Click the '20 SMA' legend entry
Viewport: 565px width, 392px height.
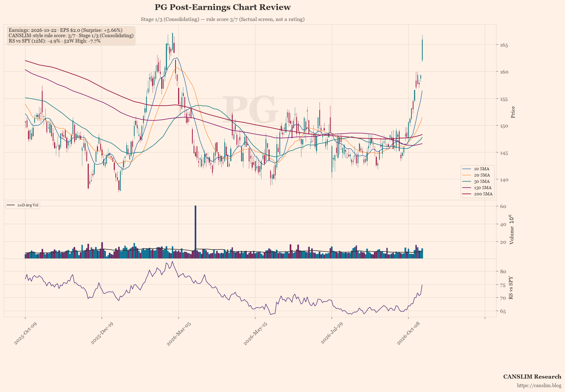point(478,175)
